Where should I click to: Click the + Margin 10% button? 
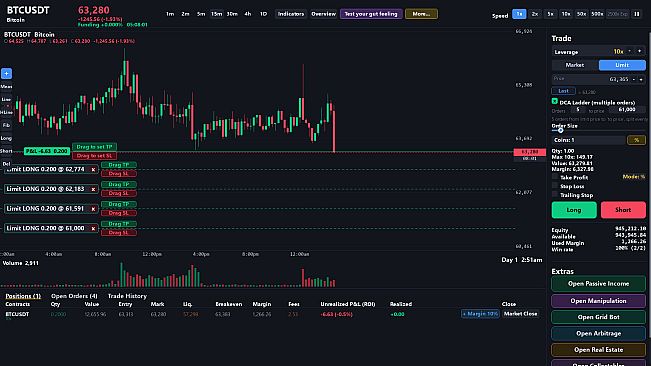(480, 314)
